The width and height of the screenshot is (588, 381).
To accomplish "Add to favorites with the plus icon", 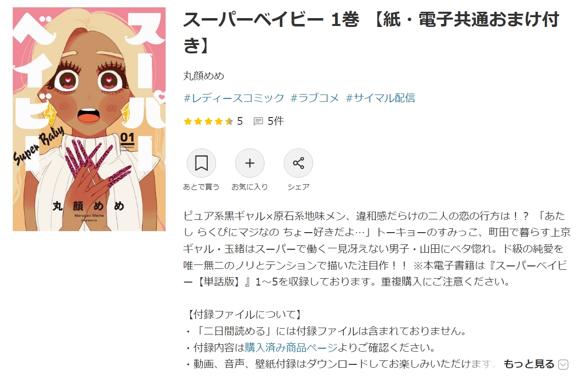I will pos(249,163).
